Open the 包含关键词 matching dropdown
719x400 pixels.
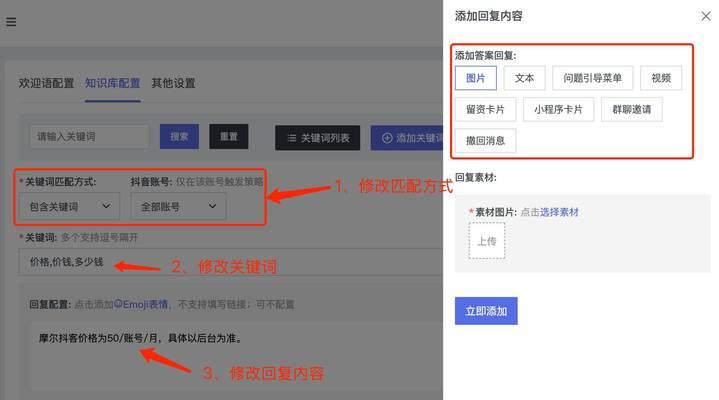(69, 206)
